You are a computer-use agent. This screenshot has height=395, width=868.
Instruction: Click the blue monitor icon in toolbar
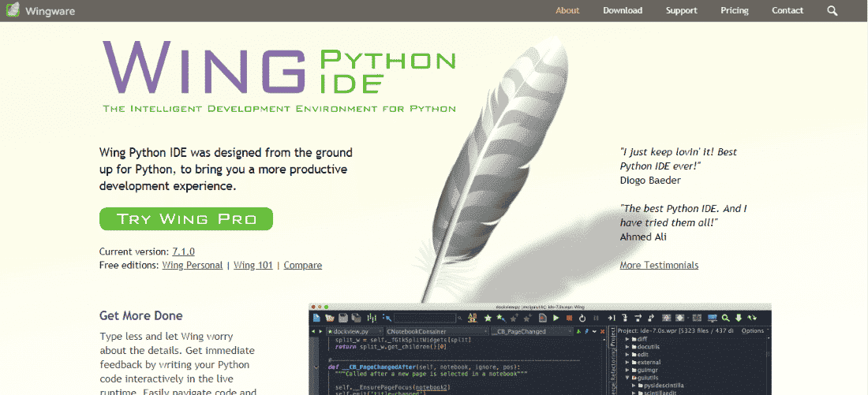click(713, 318)
